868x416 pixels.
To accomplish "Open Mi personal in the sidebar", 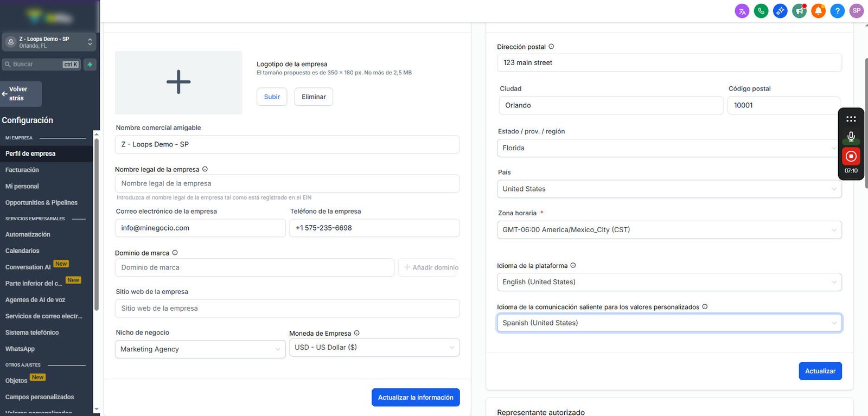I will click(x=22, y=186).
